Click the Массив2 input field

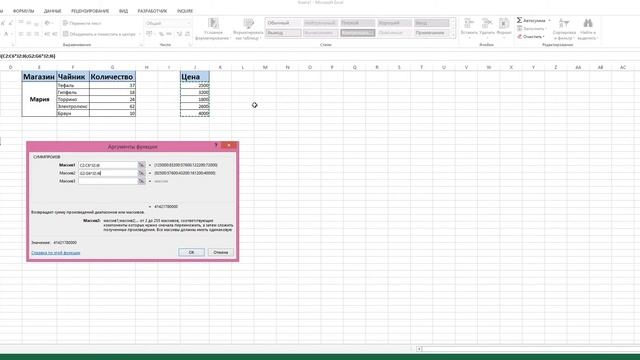point(108,173)
